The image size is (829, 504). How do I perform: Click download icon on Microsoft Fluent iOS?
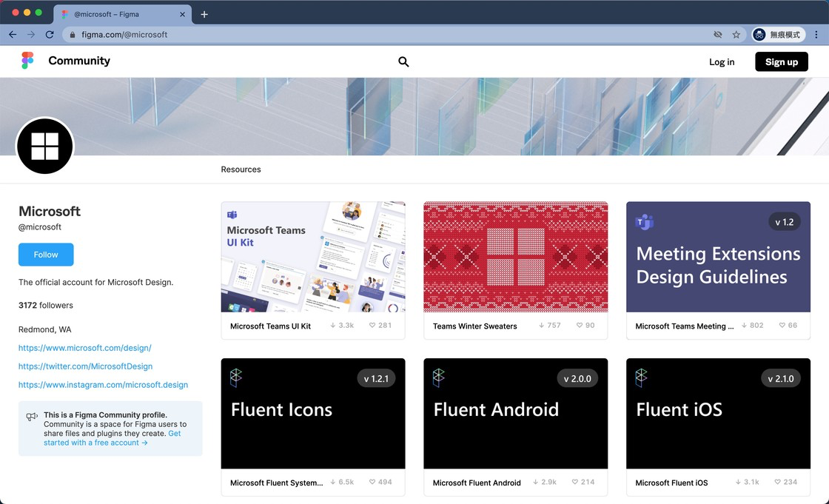pyautogui.click(x=738, y=482)
